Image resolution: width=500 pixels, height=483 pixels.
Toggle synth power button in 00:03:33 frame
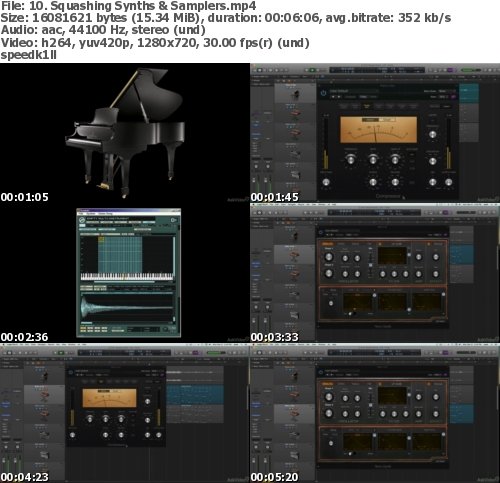tap(321, 232)
